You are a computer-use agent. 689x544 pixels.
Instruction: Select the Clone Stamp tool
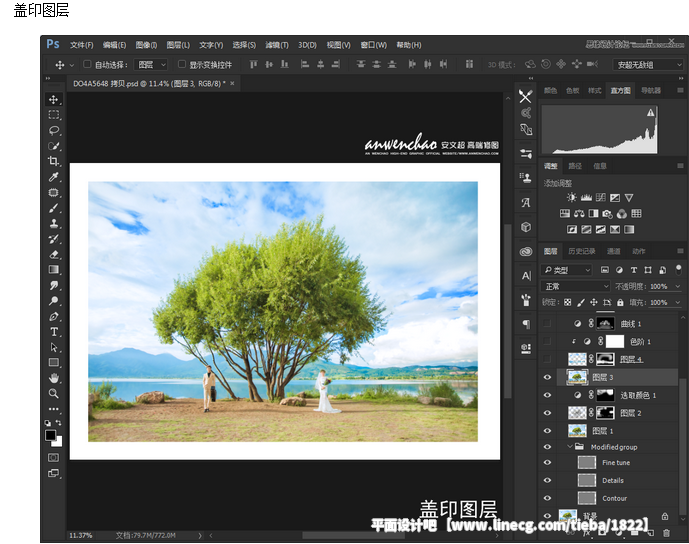point(54,223)
